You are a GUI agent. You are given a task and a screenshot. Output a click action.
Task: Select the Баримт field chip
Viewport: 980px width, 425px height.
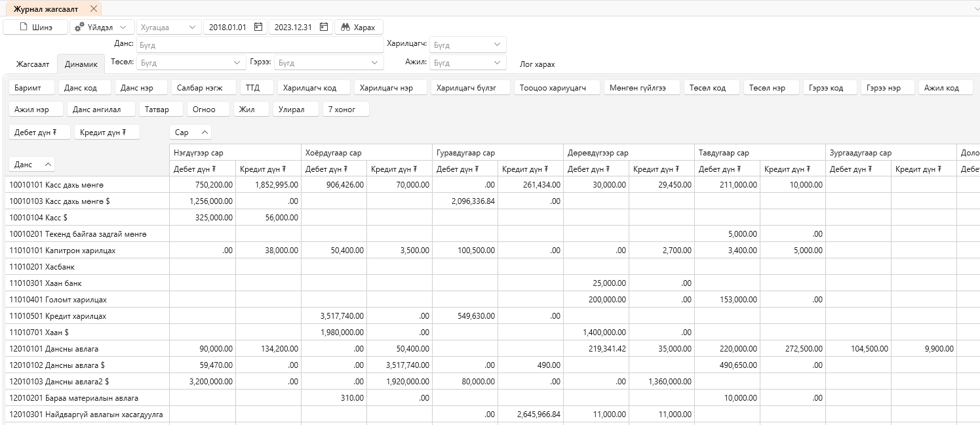tap(32, 88)
